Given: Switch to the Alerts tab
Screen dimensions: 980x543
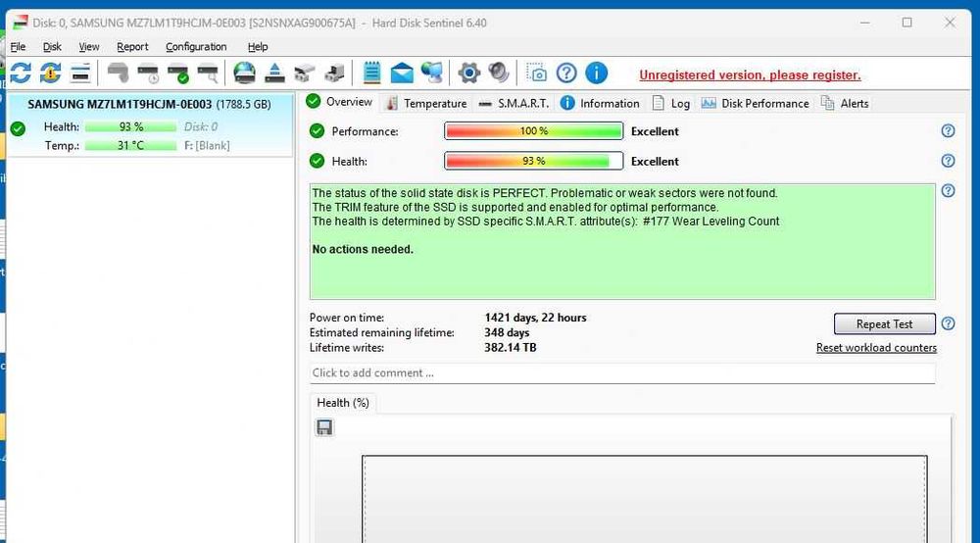Looking at the screenshot, I should click(x=845, y=103).
